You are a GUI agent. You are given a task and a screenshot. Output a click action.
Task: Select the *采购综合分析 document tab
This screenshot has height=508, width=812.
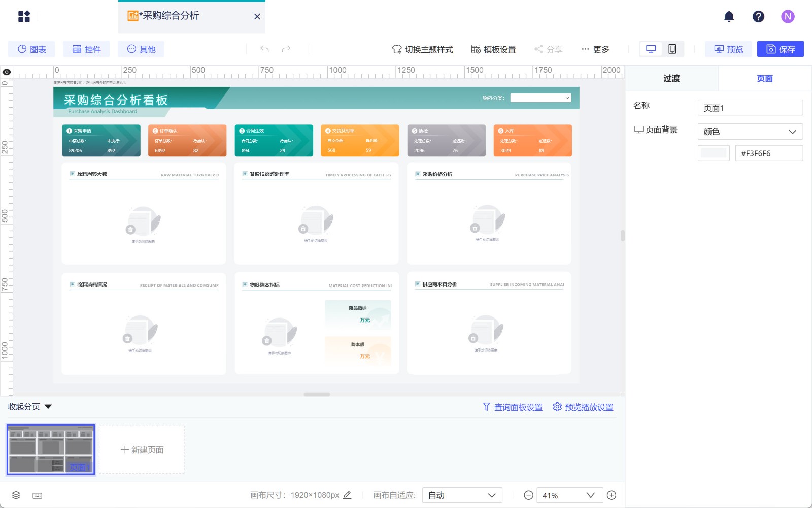click(x=192, y=16)
